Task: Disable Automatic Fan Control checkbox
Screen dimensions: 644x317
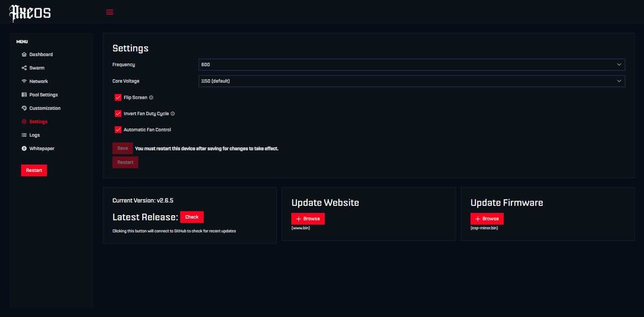Action: 118,130
